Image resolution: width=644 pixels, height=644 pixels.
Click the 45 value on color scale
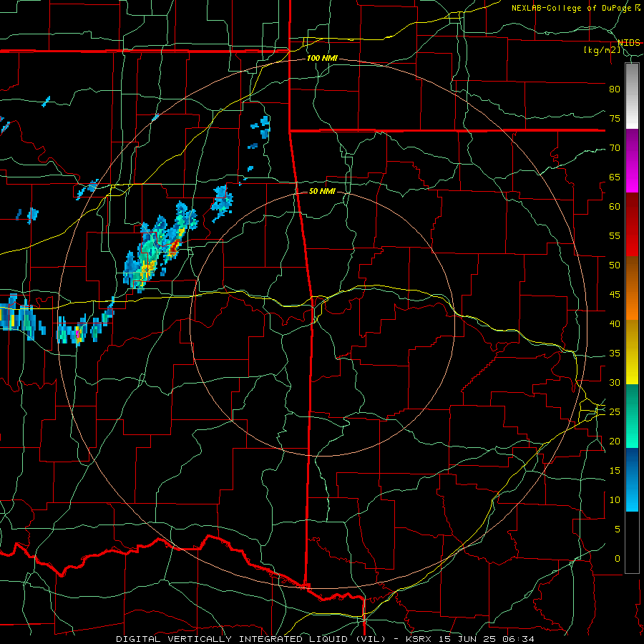615,295
